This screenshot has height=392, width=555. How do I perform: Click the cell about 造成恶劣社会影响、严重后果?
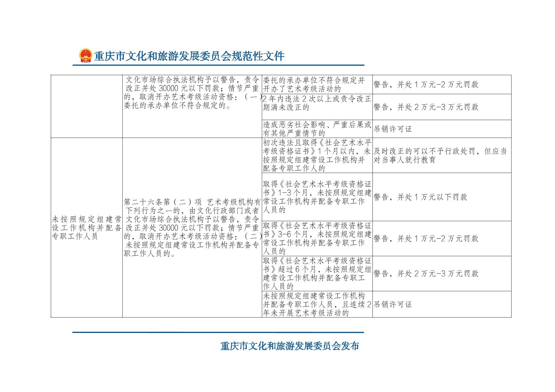[x=317, y=129]
